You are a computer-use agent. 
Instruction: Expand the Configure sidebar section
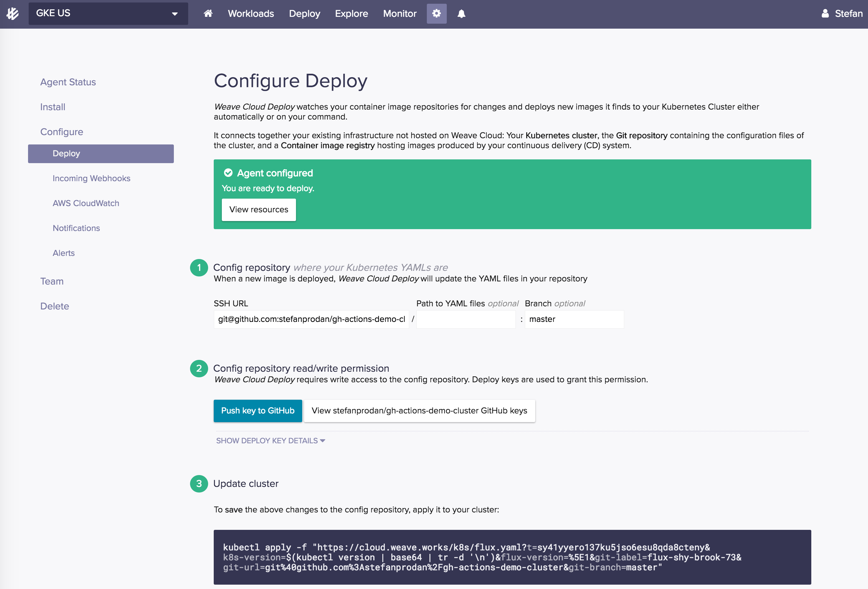62,132
